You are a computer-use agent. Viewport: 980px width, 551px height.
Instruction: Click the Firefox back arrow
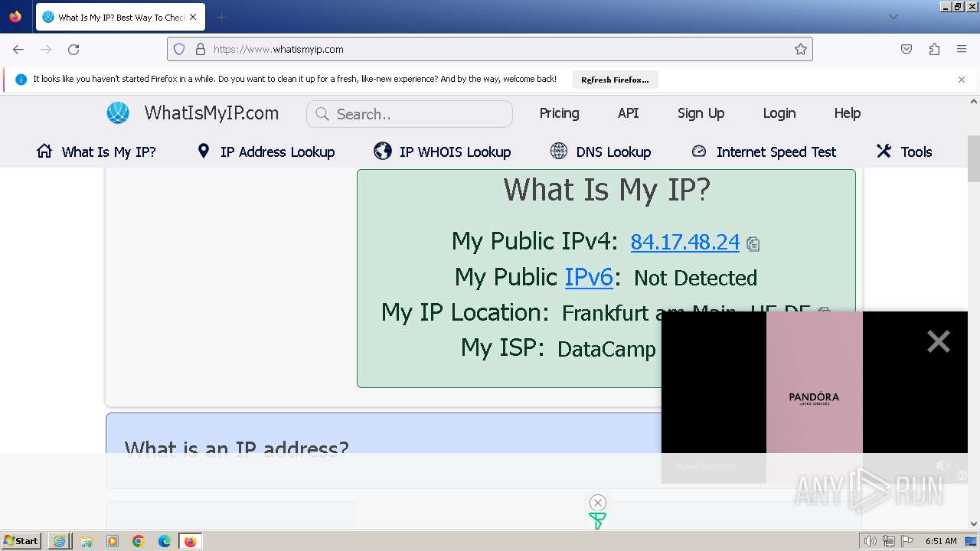click(x=18, y=49)
